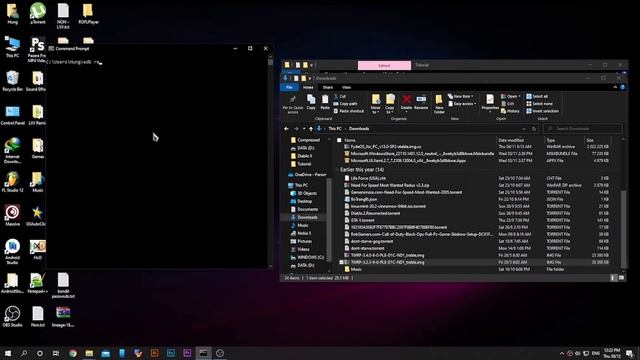Image resolution: width=640 pixels, height=360 pixels.
Task: Click Edit in the Open group
Action: (507, 104)
